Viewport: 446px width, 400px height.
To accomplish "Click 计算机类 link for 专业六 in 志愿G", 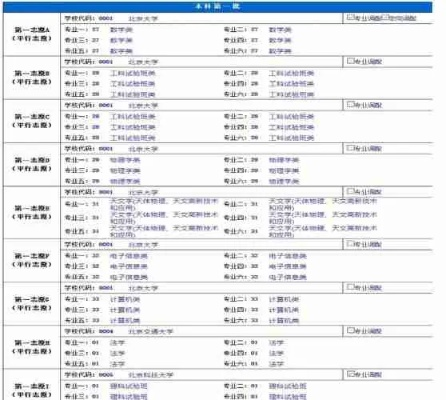I will pos(284,321).
